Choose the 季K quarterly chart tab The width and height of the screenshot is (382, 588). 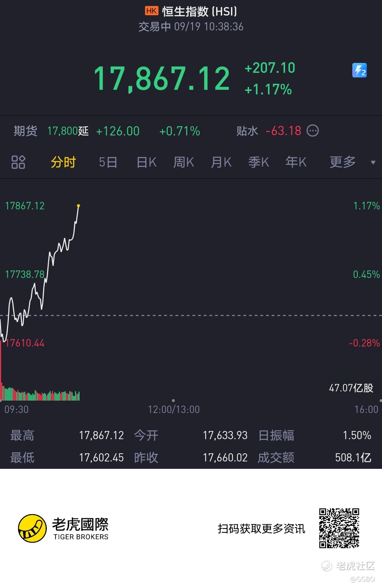click(259, 162)
